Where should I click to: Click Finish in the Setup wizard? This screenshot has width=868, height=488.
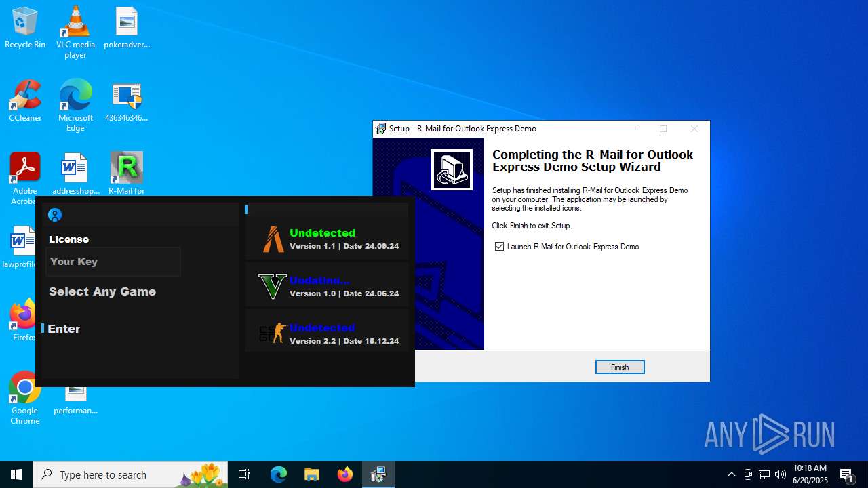tap(620, 367)
